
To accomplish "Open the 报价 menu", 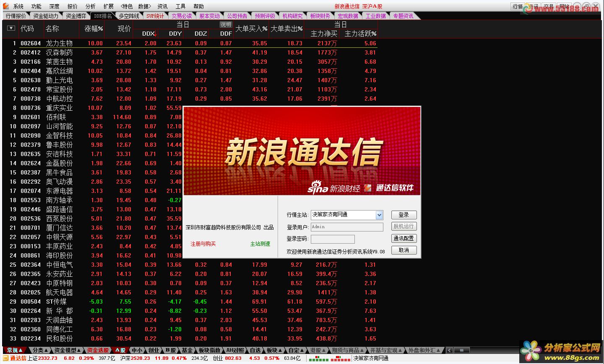I will pos(73,6).
